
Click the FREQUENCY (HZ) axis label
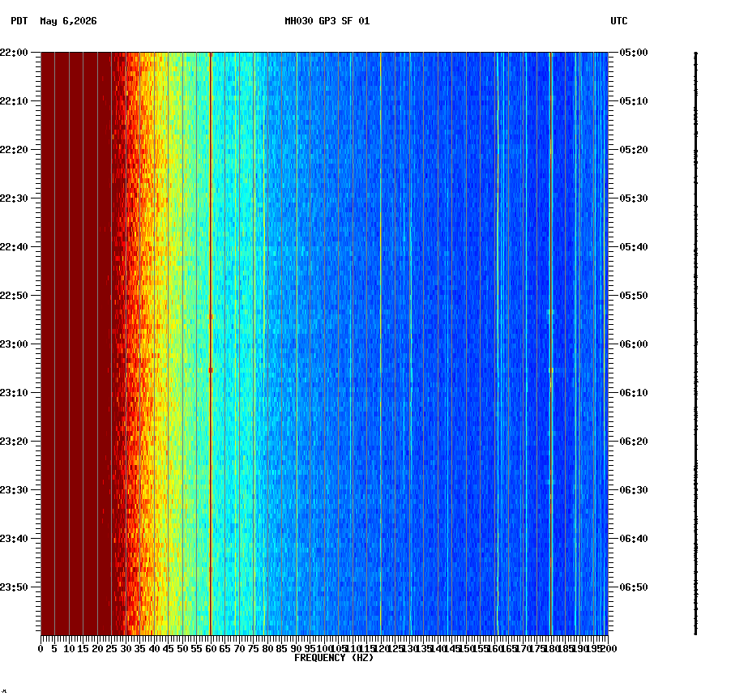(x=334, y=658)
